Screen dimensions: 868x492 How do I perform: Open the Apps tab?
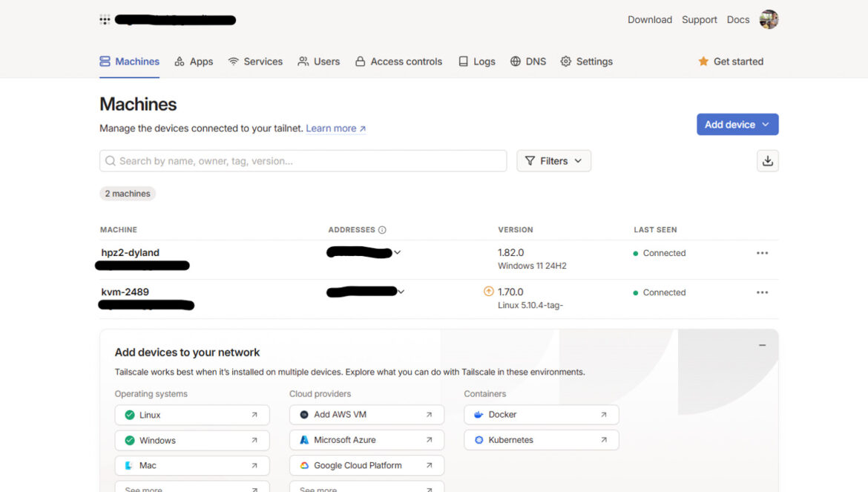tap(194, 62)
